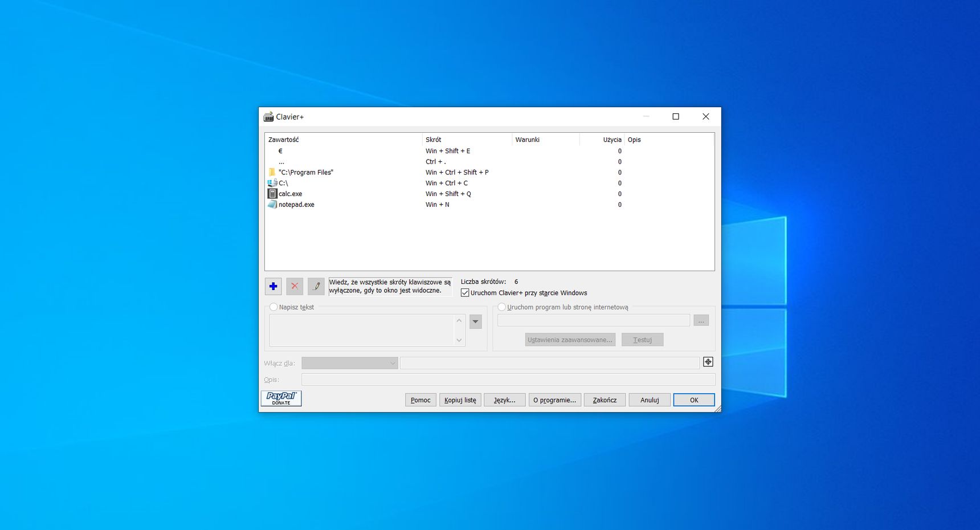This screenshot has width=980, height=530.
Task: Click the "Win + Shift + Q" shortcut cell
Action: point(448,194)
